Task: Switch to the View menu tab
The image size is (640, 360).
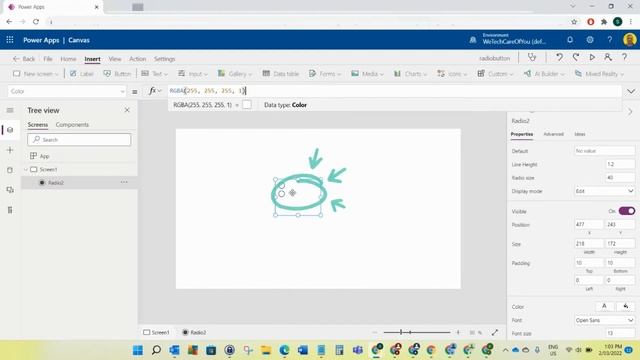Action: pyautogui.click(x=115, y=59)
